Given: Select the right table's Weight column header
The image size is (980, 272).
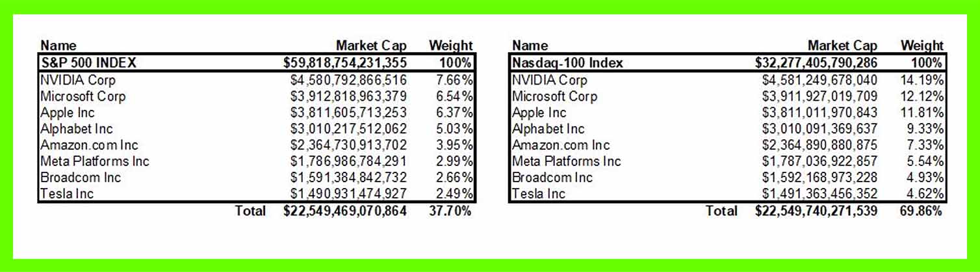Looking at the screenshot, I should (922, 46).
